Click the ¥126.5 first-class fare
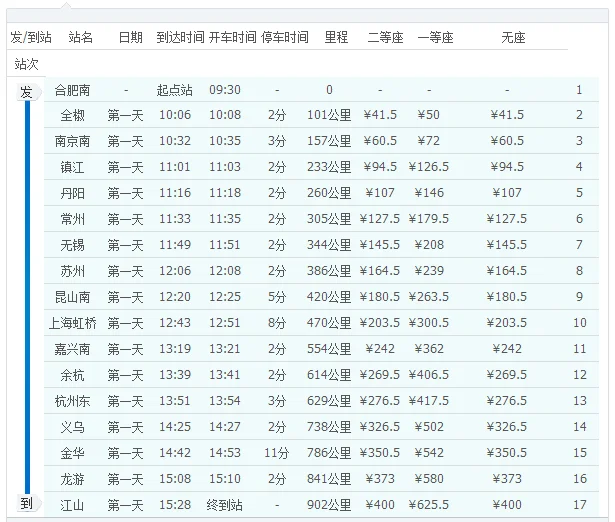The width and height of the screenshot is (615, 522). (428, 167)
